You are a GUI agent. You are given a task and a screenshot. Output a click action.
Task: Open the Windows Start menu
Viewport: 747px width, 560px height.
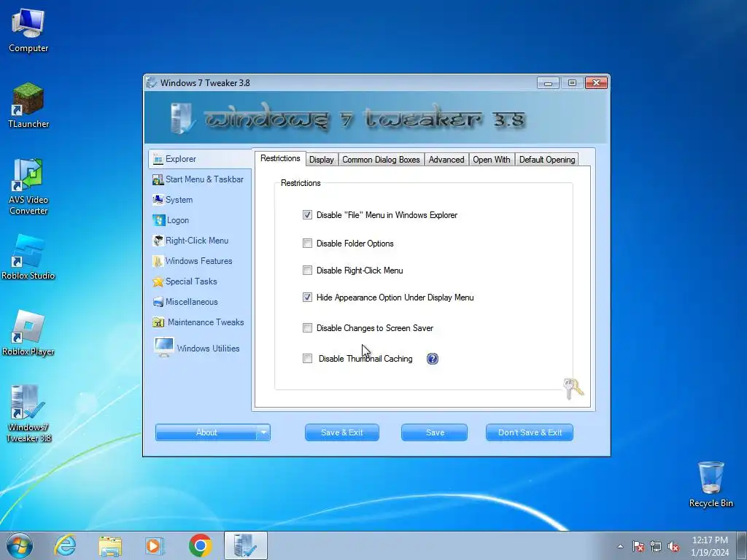pyautogui.click(x=20, y=545)
